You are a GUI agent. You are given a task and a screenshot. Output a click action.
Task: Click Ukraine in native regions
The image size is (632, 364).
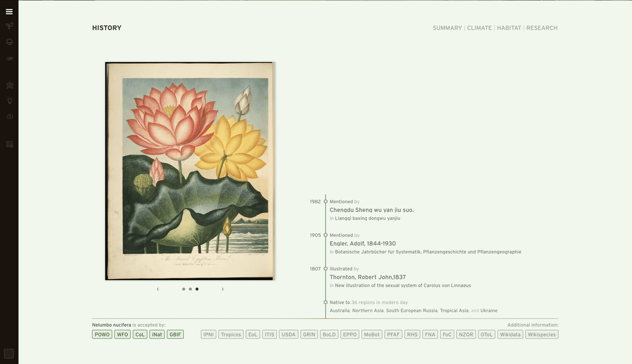click(489, 310)
